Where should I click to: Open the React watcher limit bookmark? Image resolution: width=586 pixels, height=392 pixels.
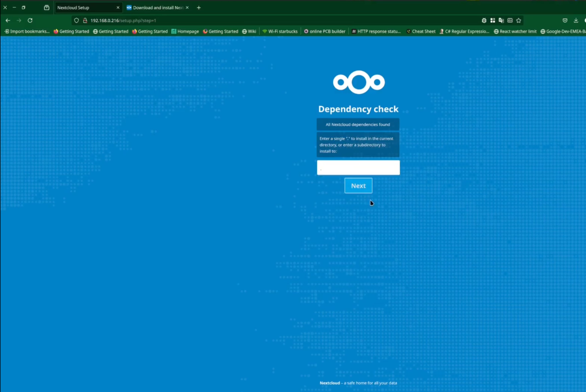[515, 31]
